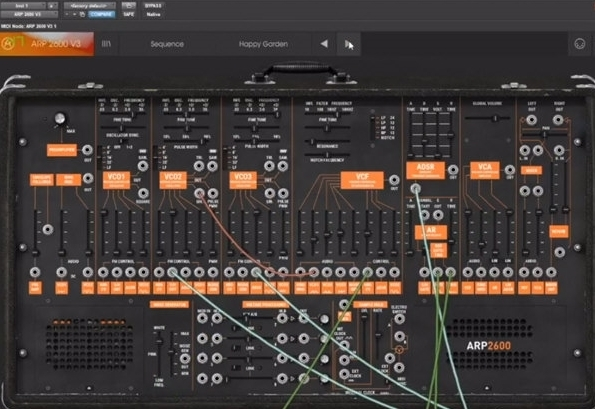
Task: Go to the next preset arrow
Action: tap(348, 44)
